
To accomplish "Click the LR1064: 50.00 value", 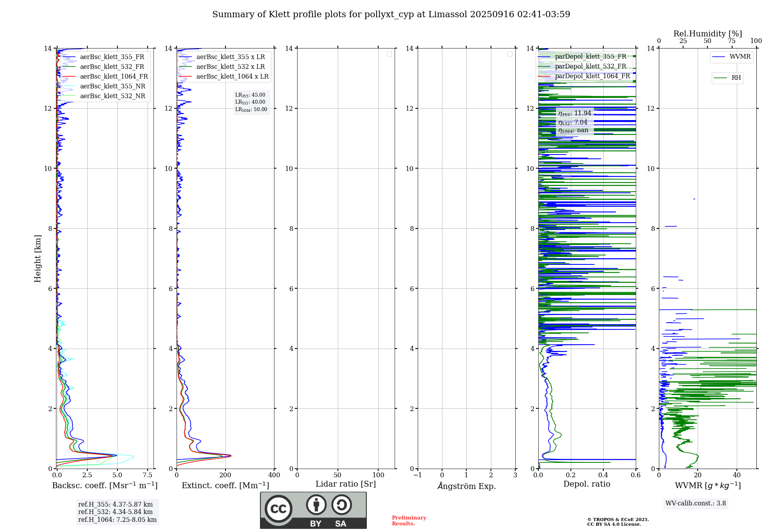I will 251,110.
